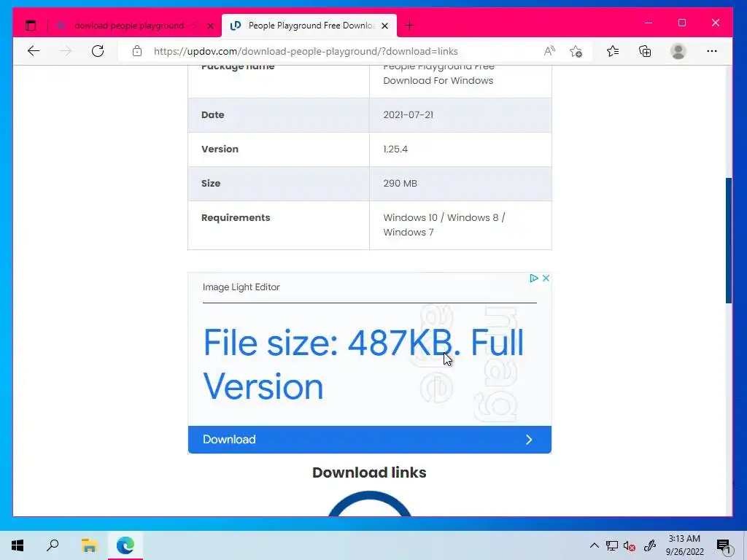Open the Windows Start menu
Viewport: 747px width, 560px height.
18,545
